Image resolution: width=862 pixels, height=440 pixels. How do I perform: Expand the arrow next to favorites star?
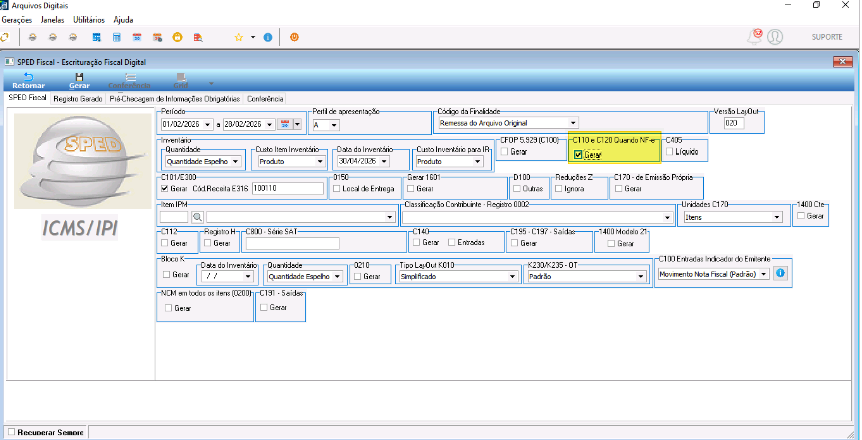[253, 37]
